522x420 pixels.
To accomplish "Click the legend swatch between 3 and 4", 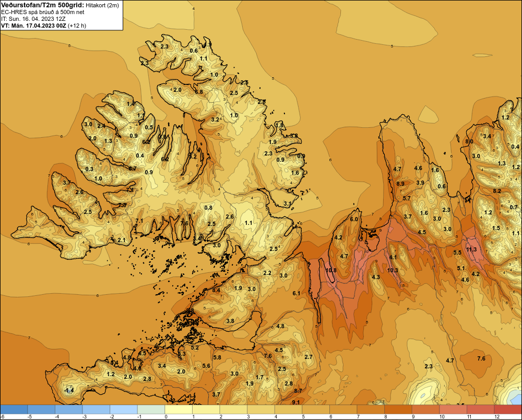I will tap(261, 410).
